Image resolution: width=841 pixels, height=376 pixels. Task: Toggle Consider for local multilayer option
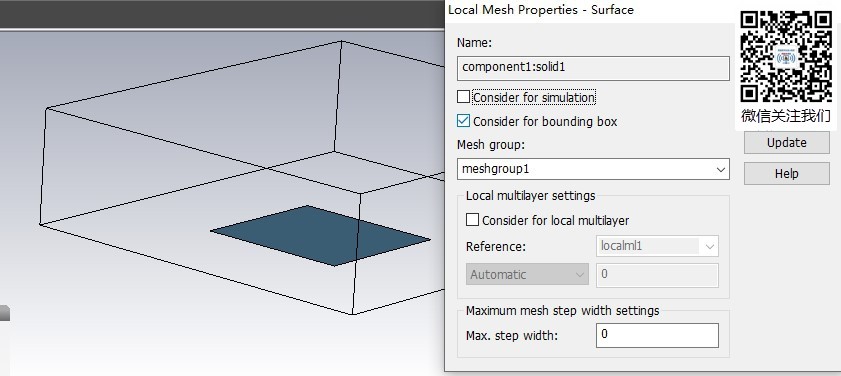473,220
